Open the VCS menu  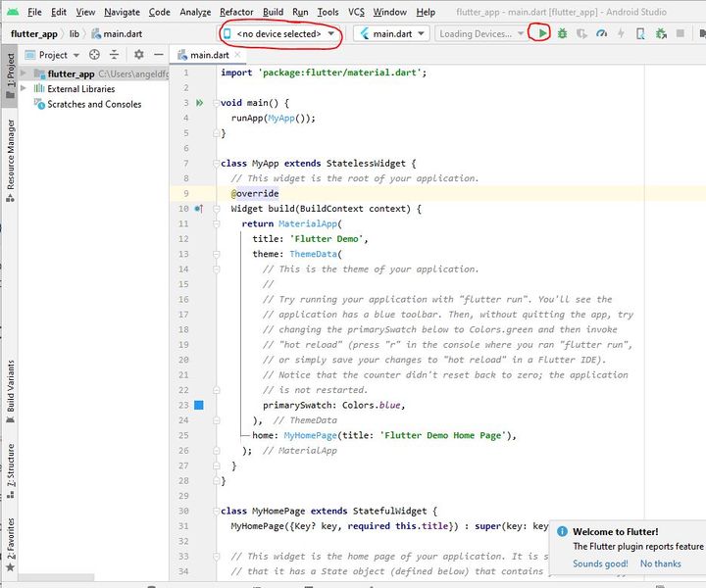[x=356, y=12]
